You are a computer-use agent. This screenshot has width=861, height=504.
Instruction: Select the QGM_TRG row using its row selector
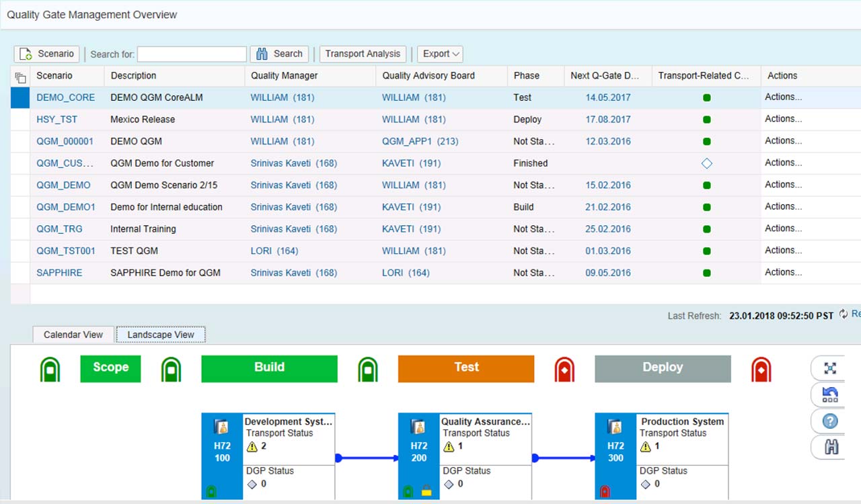click(20, 229)
